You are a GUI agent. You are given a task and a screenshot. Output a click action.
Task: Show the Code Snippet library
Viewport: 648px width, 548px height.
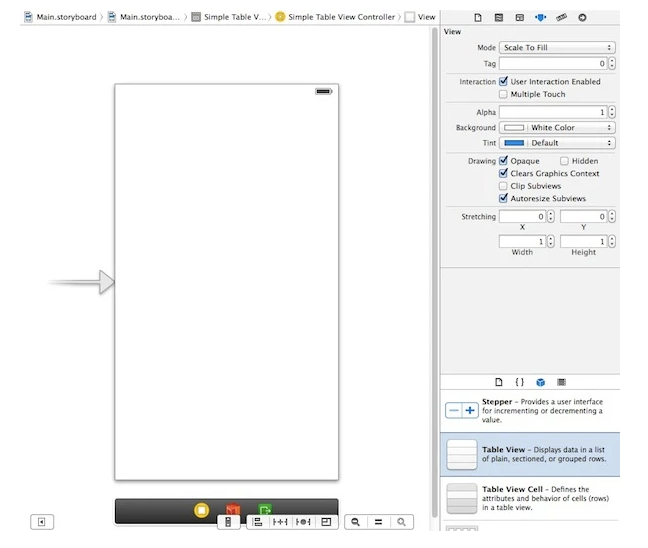coord(519,382)
